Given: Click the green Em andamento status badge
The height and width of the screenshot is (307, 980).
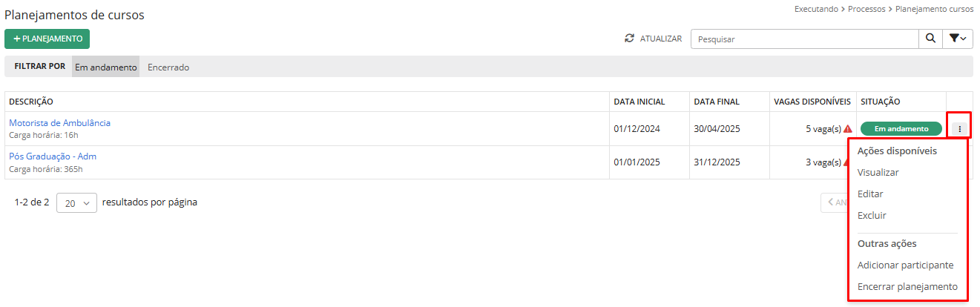Looking at the screenshot, I should tap(901, 128).
